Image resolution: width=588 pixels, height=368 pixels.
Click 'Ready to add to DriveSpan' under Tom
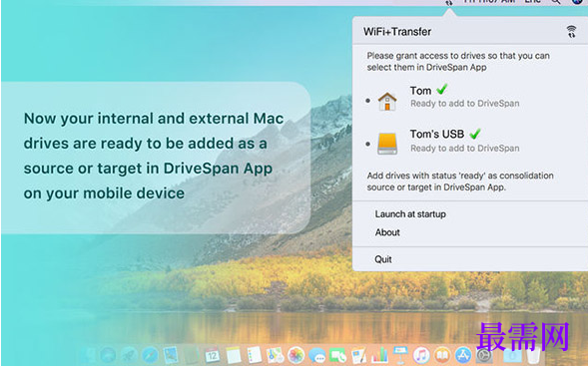click(x=464, y=104)
